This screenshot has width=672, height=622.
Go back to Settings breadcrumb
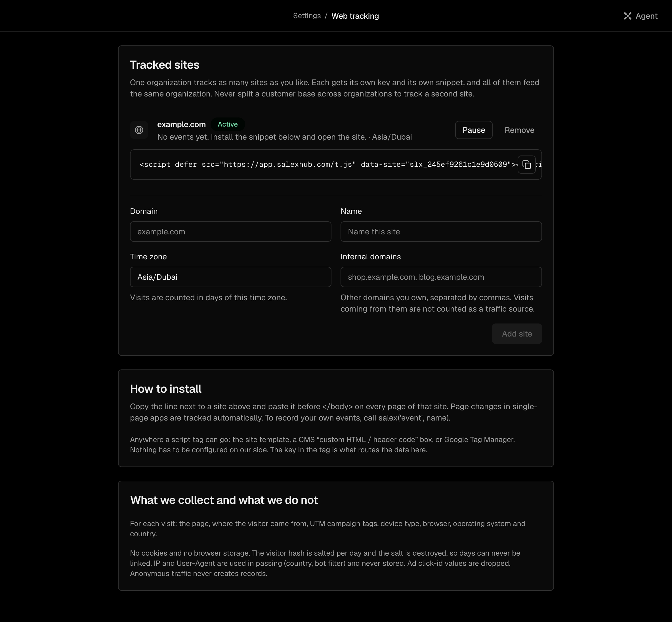[307, 16]
